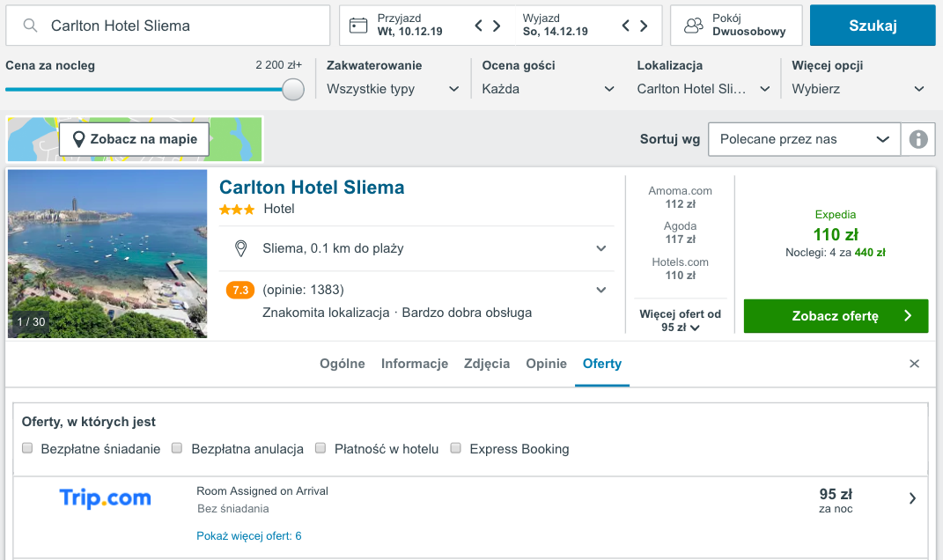Go to previous check-in date
This screenshot has width=943, height=560.
[479, 26]
